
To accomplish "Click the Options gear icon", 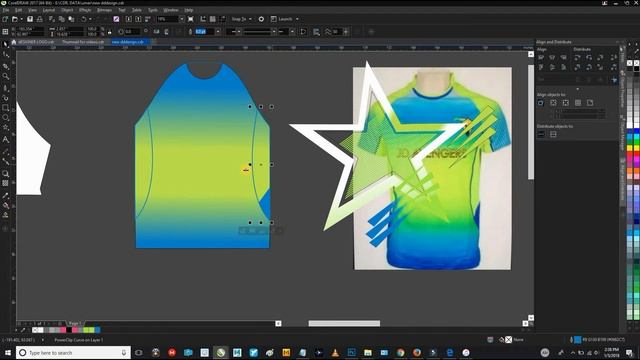I will point(261,19).
